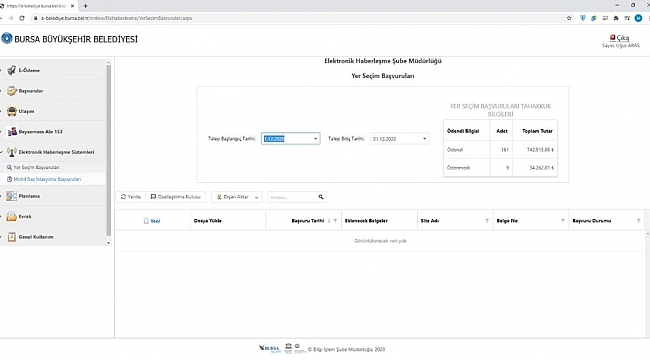Open the browser extensions puzzle icon
The image size is (650, 360).
(x=616, y=18)
